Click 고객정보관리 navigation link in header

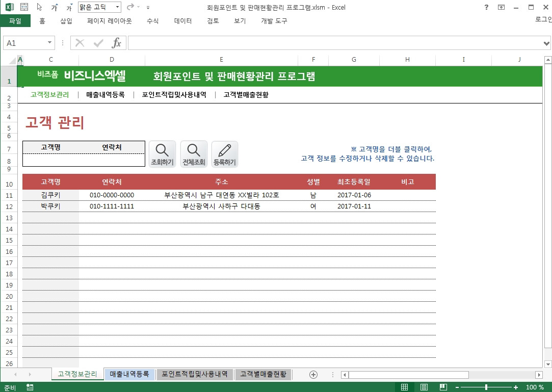point(49,95)
